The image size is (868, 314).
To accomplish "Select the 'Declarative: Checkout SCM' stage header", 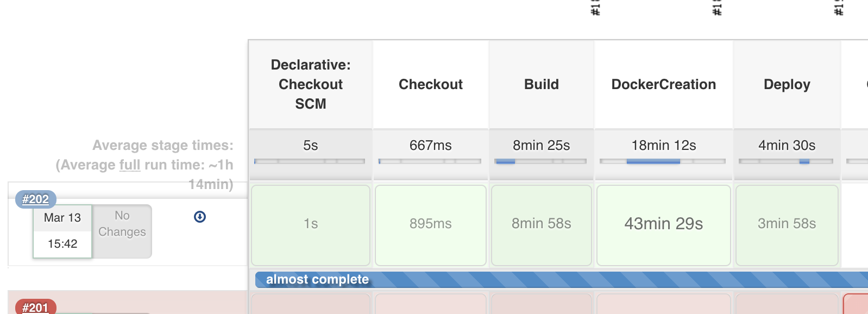I will 310,84.
